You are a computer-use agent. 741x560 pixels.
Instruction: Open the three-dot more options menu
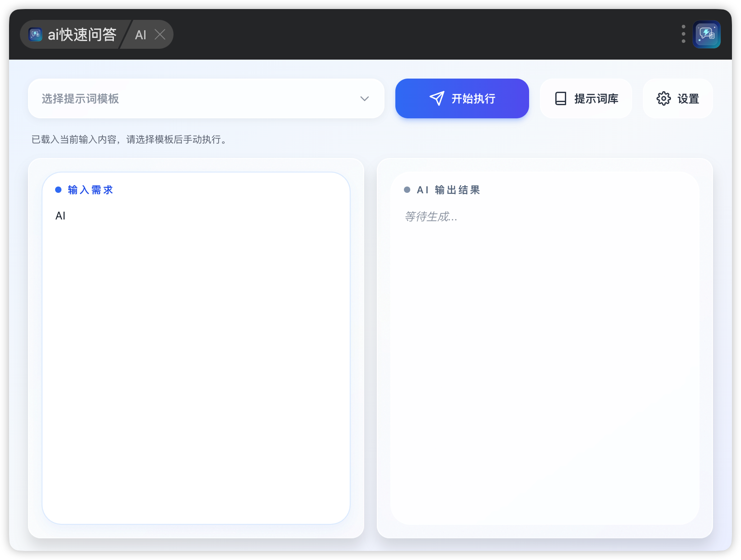point(683,34)
